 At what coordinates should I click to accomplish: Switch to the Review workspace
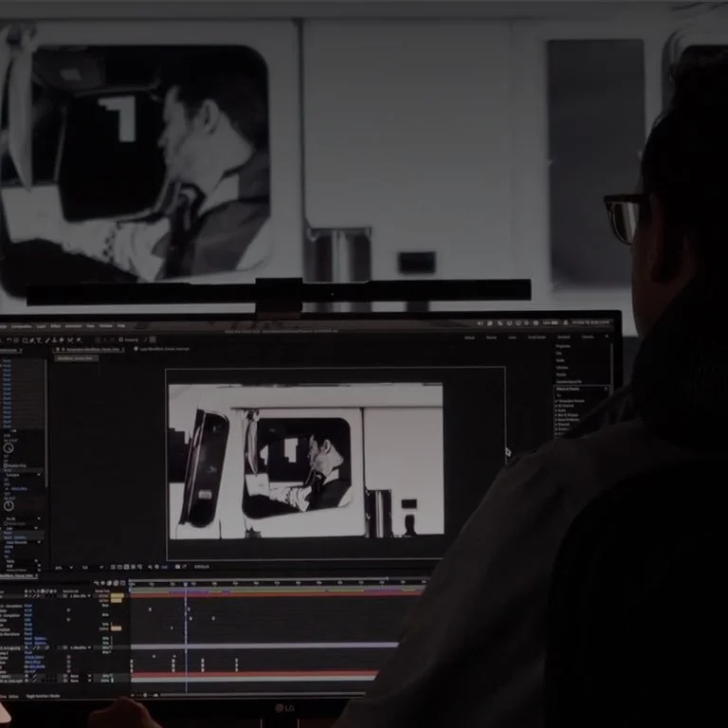pos(491,337)
